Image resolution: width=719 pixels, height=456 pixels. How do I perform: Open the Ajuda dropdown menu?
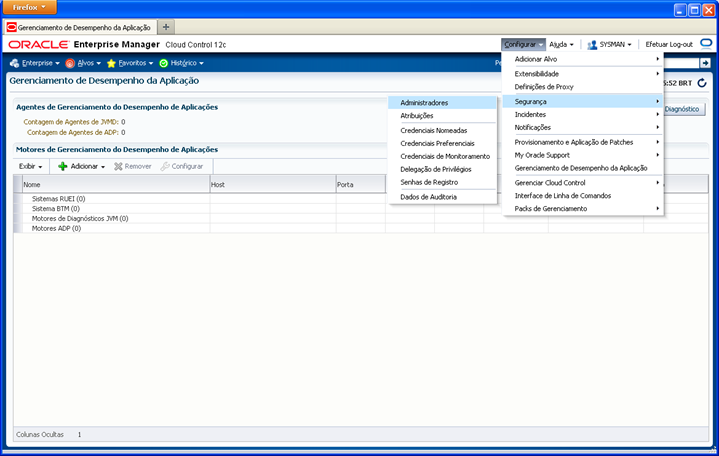(x=561, y=44)
